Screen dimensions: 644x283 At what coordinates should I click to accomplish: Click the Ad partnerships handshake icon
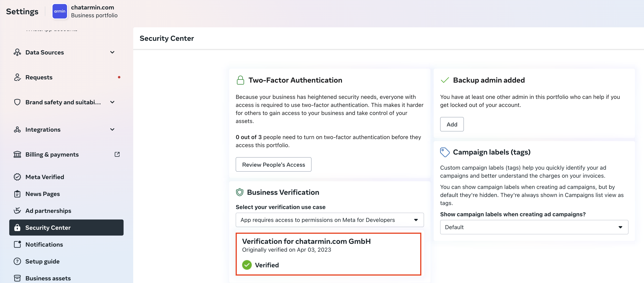coord(17,211)
